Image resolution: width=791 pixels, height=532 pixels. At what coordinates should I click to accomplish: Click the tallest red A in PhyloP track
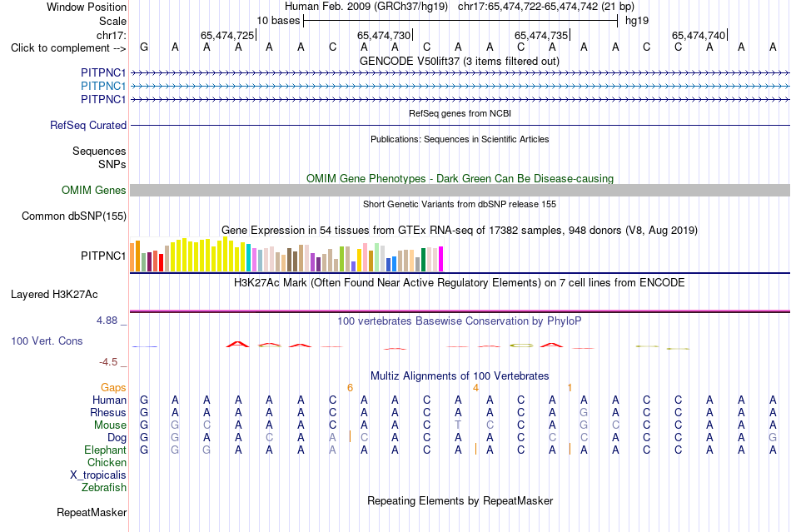[237, 345]
